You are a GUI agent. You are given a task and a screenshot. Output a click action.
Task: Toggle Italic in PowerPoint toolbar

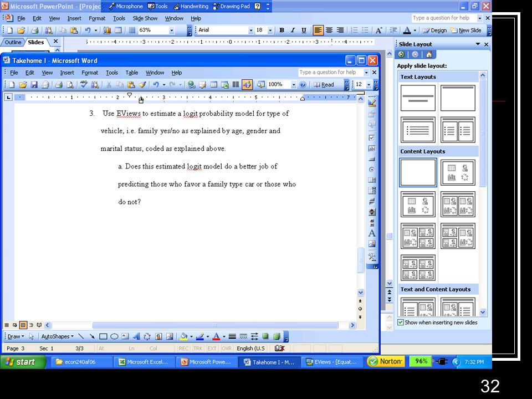click(x=293, y=30)
